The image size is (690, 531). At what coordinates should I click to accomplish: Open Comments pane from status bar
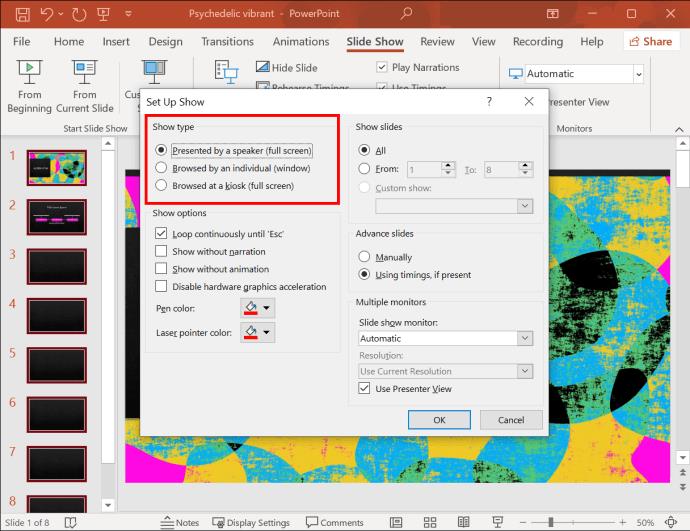point(334,522)
